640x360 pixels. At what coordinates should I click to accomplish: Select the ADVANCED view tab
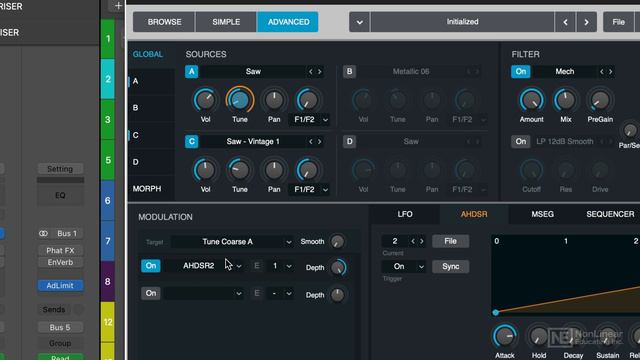coord(288,22)
